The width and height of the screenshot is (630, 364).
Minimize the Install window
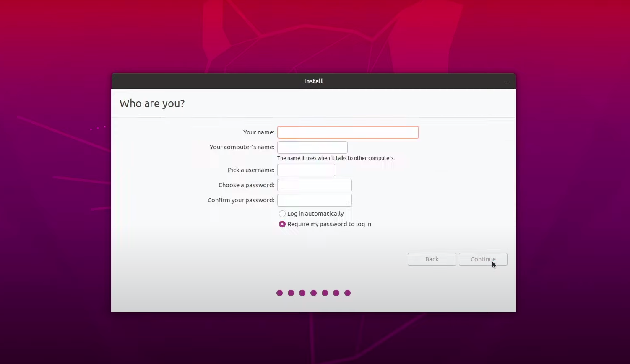508,81
